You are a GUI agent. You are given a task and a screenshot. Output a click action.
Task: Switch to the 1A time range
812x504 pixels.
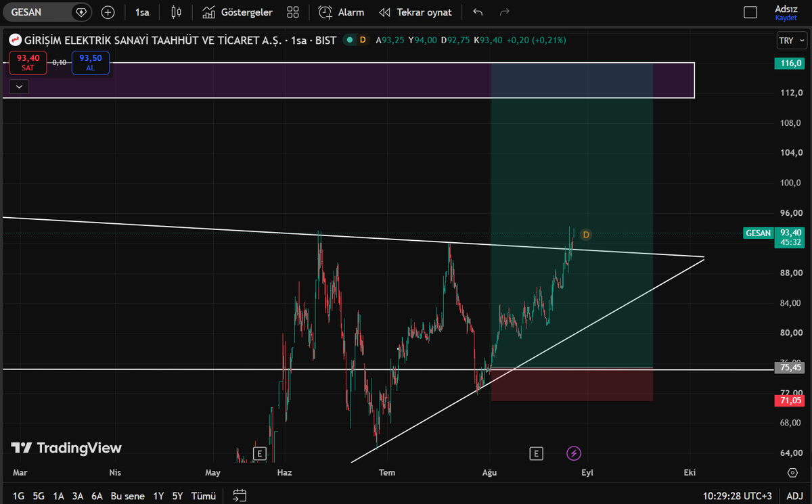coord(58,496)
